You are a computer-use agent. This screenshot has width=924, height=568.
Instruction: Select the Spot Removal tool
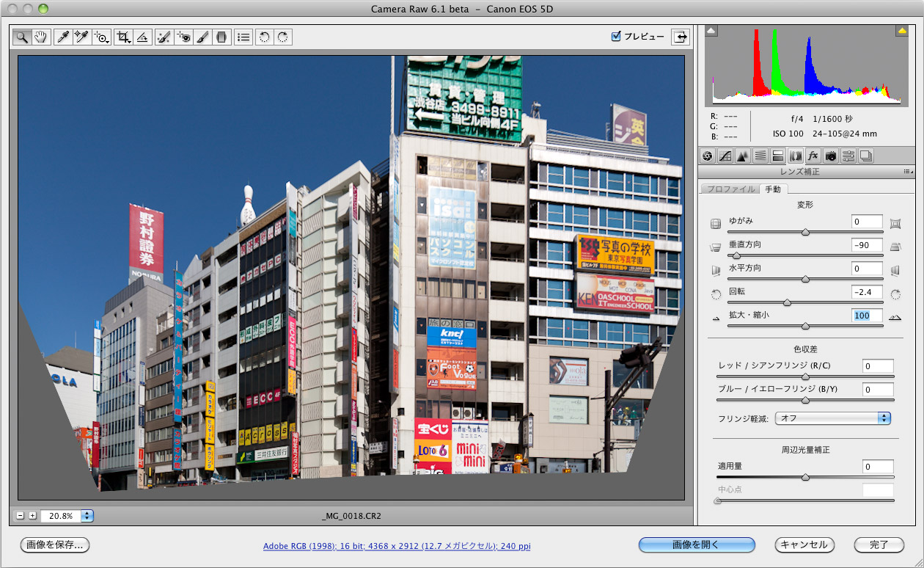pos(164,37)
